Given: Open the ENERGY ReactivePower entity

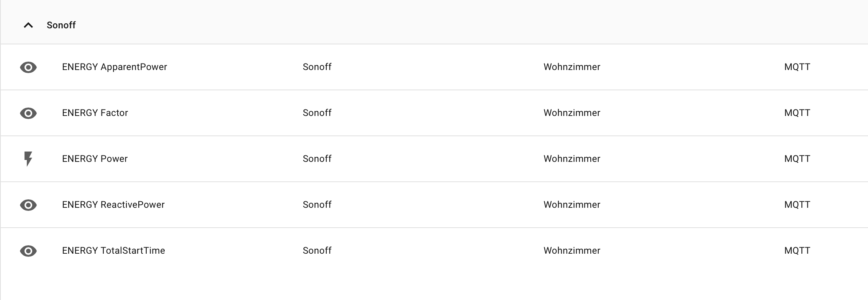Looking at the screenshot, I should coord(113,205).
